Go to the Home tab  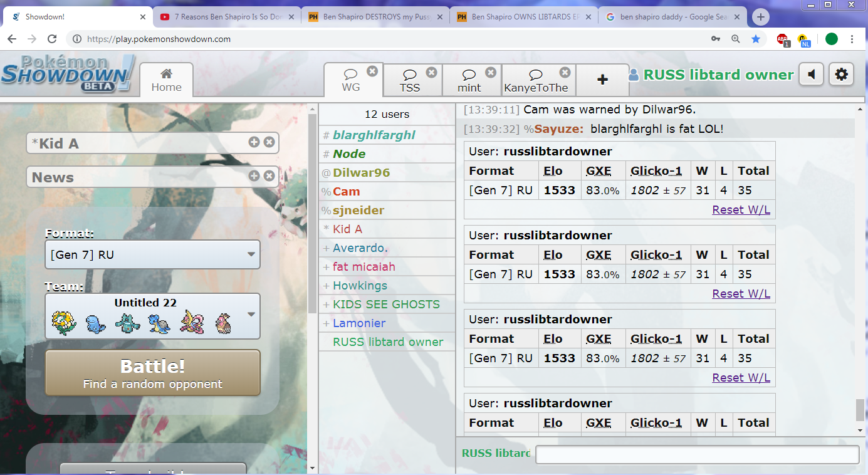point(166,80)
